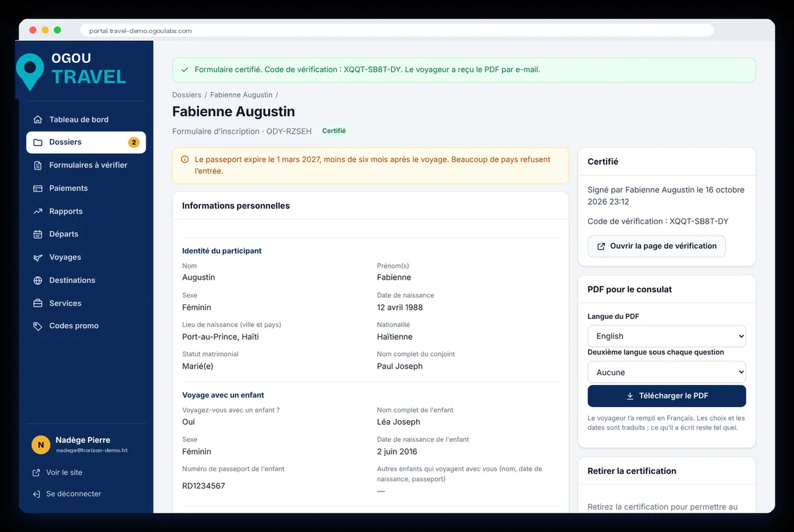Click the browser address bar
The width and height of the screenshot is (794, 532).
(x=397, y=30)
